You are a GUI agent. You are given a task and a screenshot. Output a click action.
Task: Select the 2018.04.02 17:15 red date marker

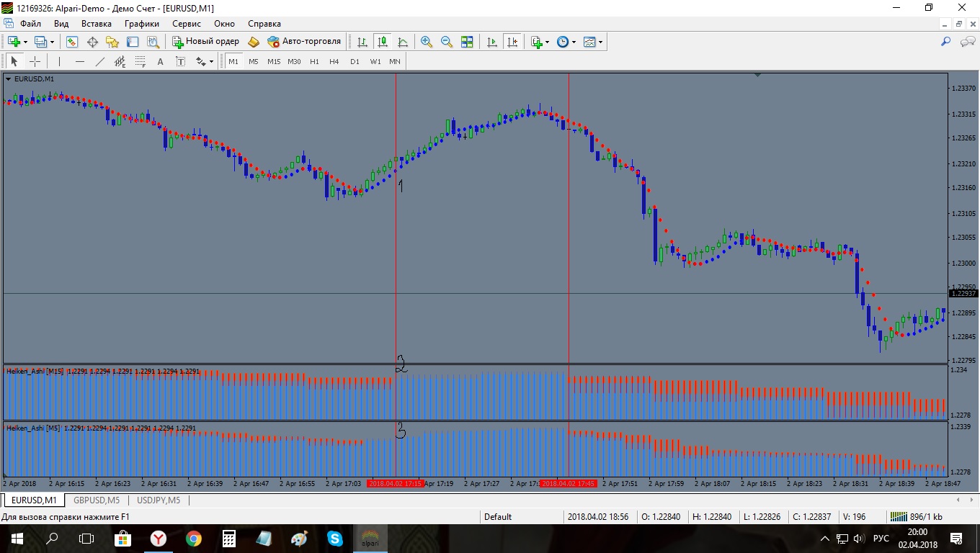point(396,484)
